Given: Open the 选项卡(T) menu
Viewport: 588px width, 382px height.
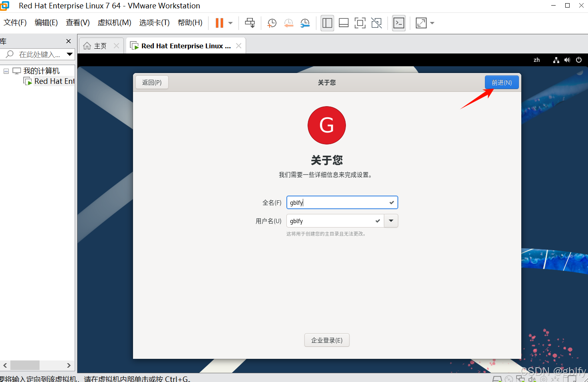Looking at the screenshot, I should pyautogui.click(x=155, y=23).
